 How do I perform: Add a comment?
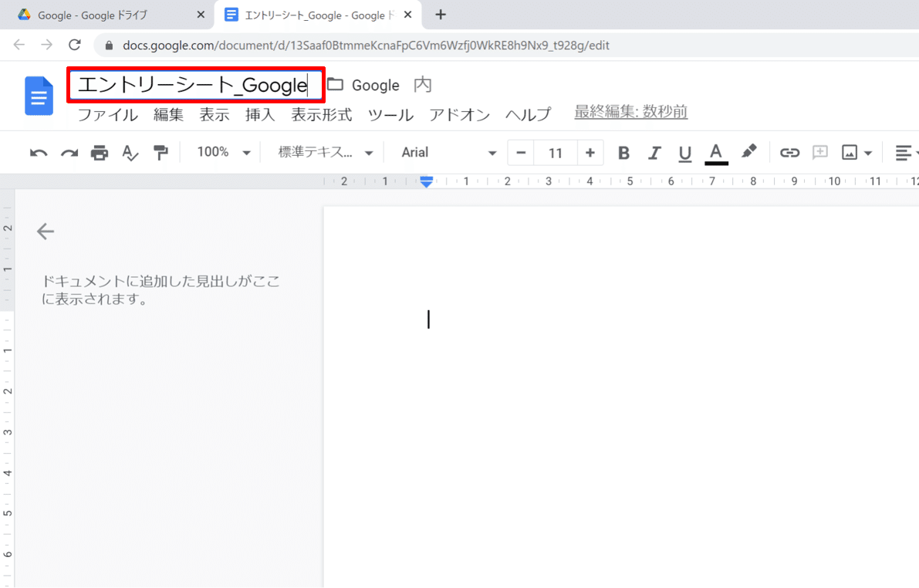(x=820, y=153)
